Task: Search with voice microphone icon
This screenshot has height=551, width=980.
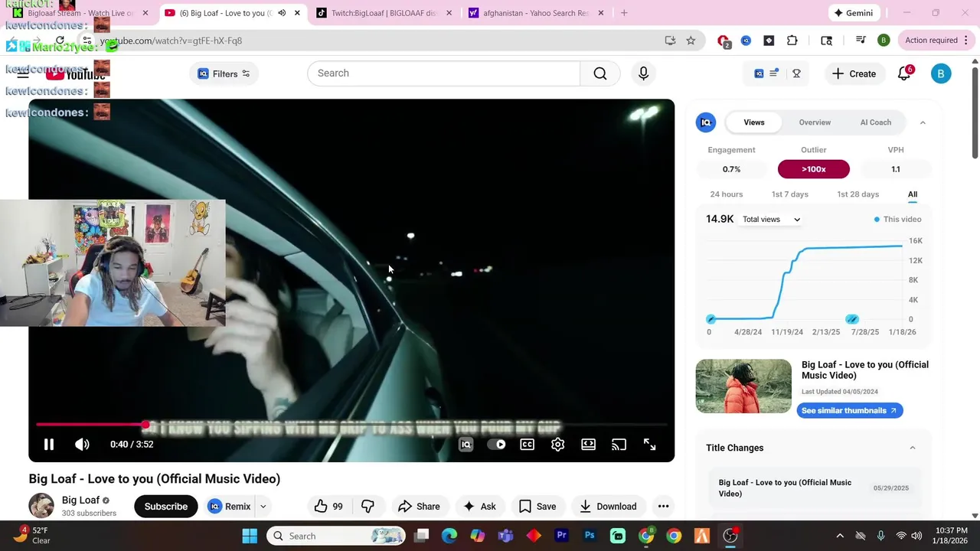Action: 643,73
